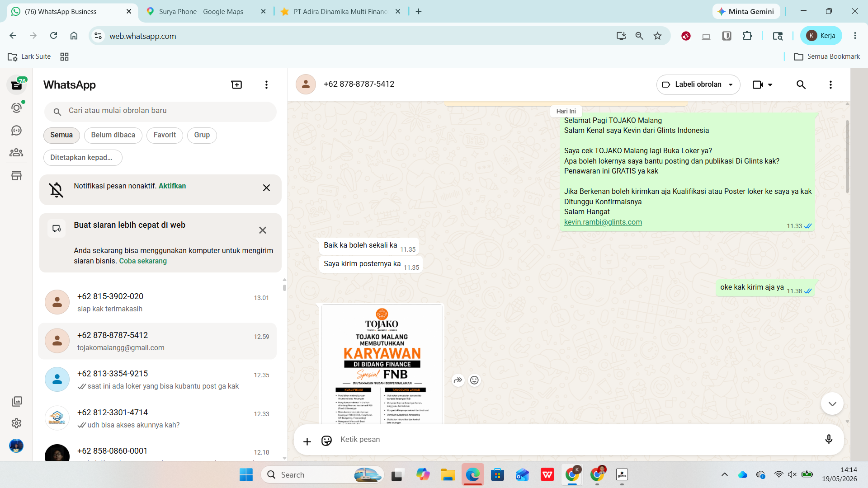Open the Chats icon in WhatsApp sidebar
The width and height of the screenshot is (868, 488).
(x=17, y=85)
